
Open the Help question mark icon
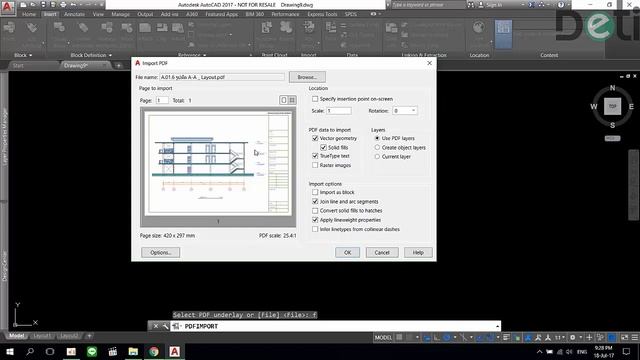561,5
